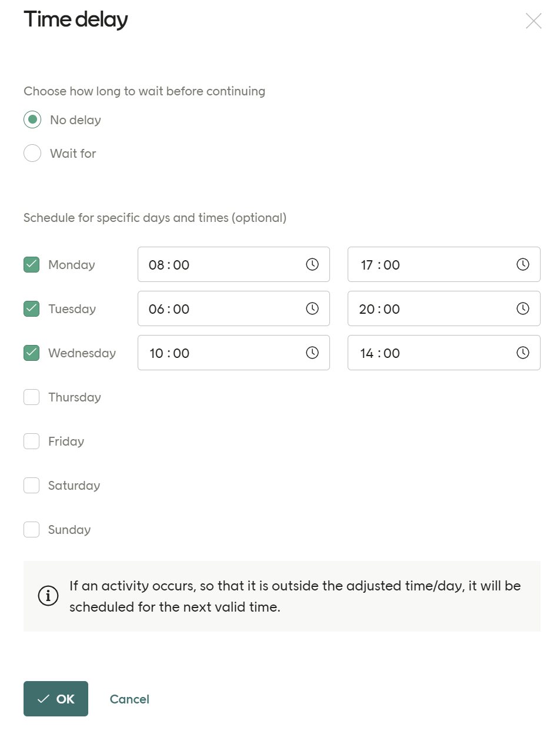Image resolution: width=560 pixels, height=737 pixels.
Task: Open the clock picker for Tuesday end time
Action: (522, 308)
